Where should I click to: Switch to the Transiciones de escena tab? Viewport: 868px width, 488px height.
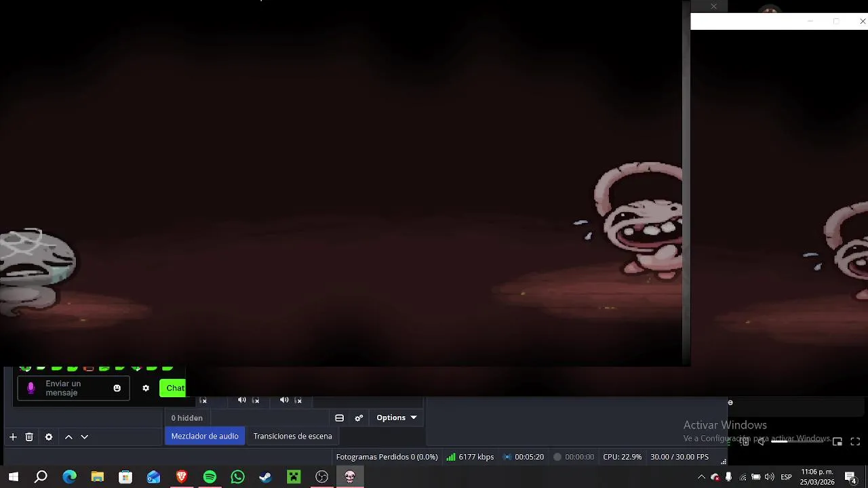[292, 436]
